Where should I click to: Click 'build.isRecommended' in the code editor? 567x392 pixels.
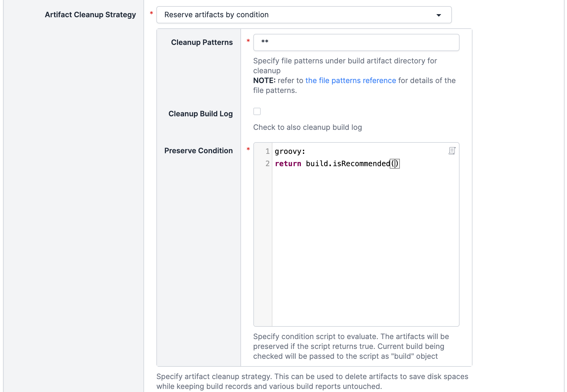point(348,164)
